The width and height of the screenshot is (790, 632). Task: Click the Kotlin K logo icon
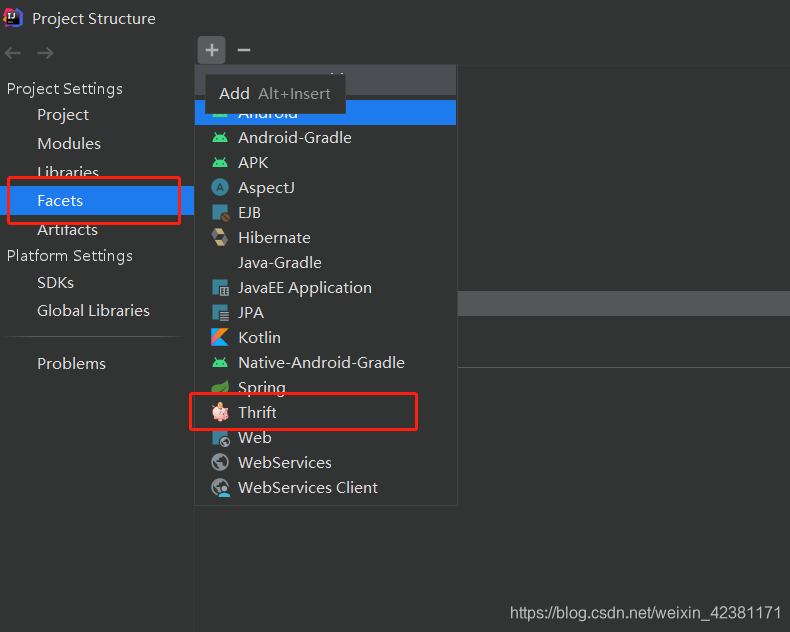tap(220, 337)
